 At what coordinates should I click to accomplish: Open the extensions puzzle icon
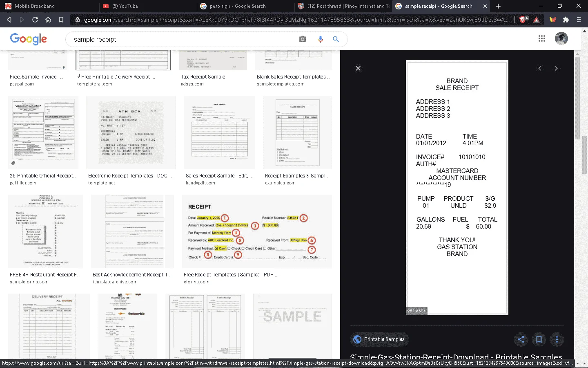tap(566, 20)
